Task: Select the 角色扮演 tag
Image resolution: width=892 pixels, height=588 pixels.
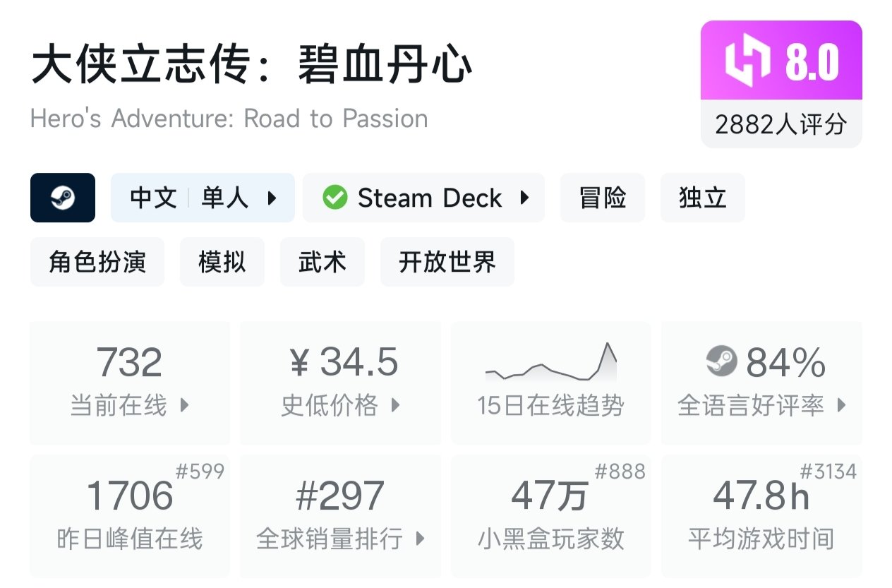Action: [x=97, y=262]
